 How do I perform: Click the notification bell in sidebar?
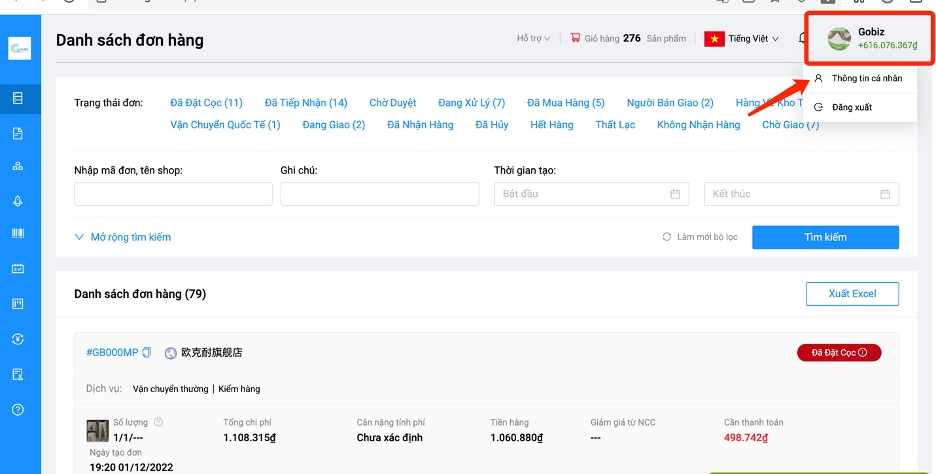[x=17, y=200]
